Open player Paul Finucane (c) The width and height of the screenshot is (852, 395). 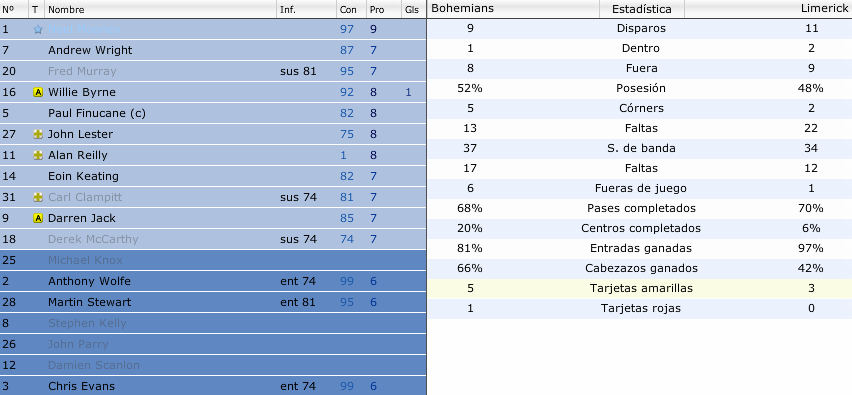[x=97, y=114]
